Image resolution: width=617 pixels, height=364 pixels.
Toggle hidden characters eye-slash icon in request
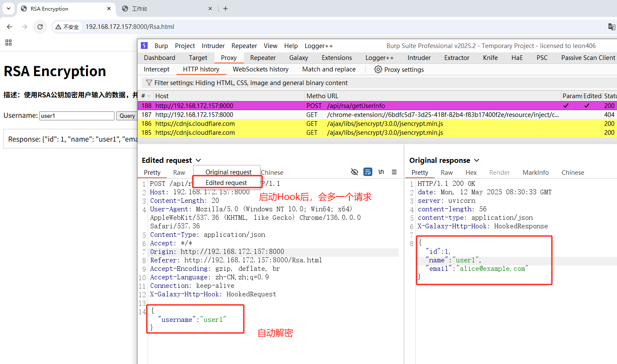tap(354, 172)
